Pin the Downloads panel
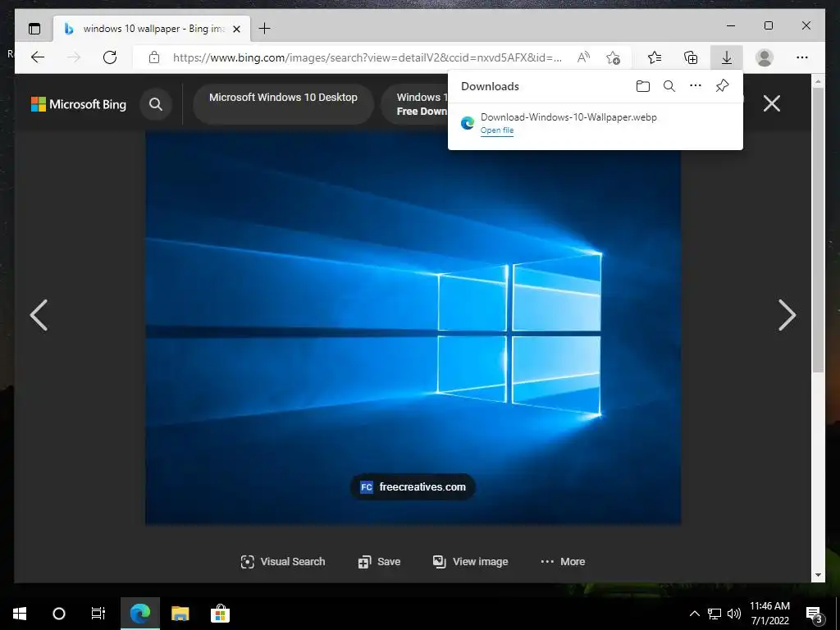 click(x=722, y=85)
